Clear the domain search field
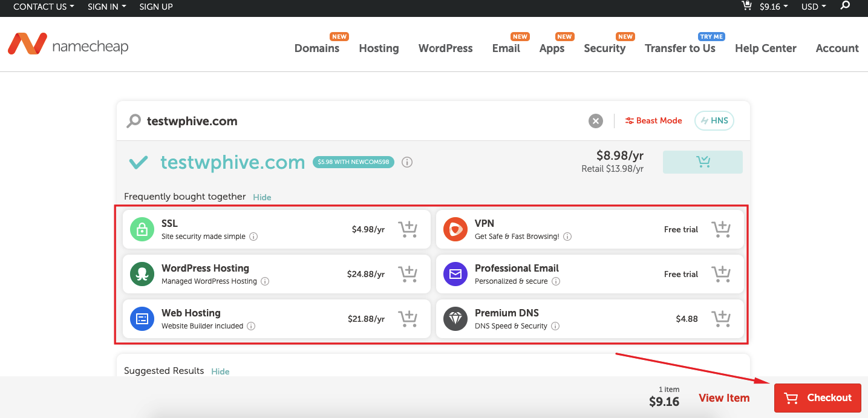The image size is (868, 418). point(595,120)
